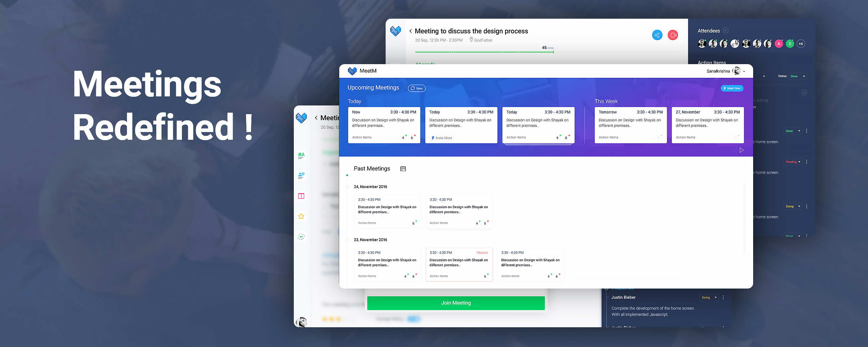This screenshot has width=868, height=347.
Task: Open options menu beside first 'Done' item
Action: pos(806,131)
